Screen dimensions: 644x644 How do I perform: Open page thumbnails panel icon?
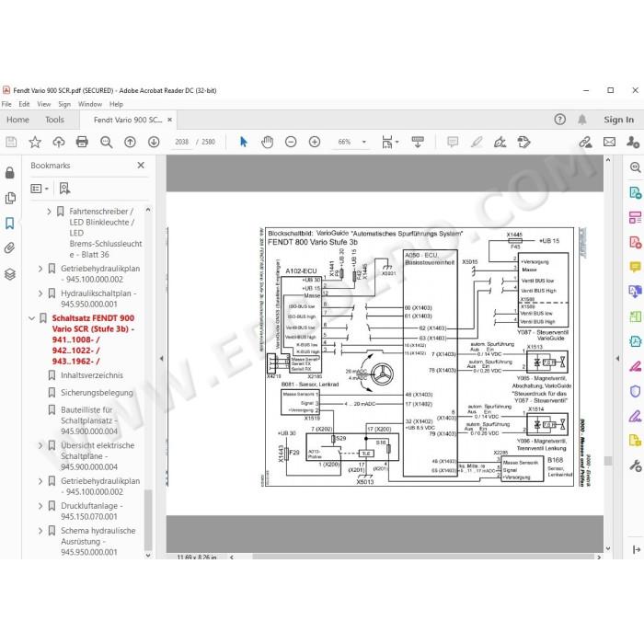tap(10, 199)
